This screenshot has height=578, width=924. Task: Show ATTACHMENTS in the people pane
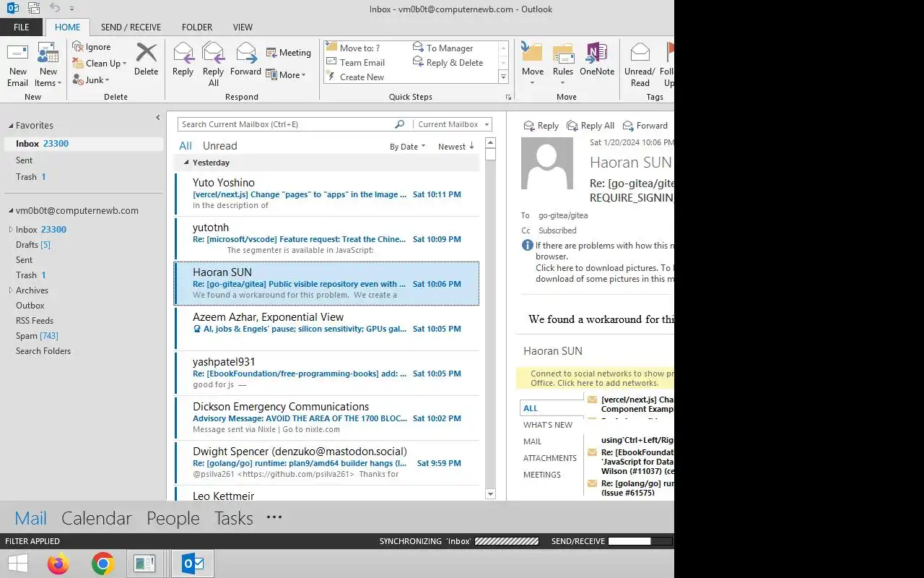(x=550, y=458)
